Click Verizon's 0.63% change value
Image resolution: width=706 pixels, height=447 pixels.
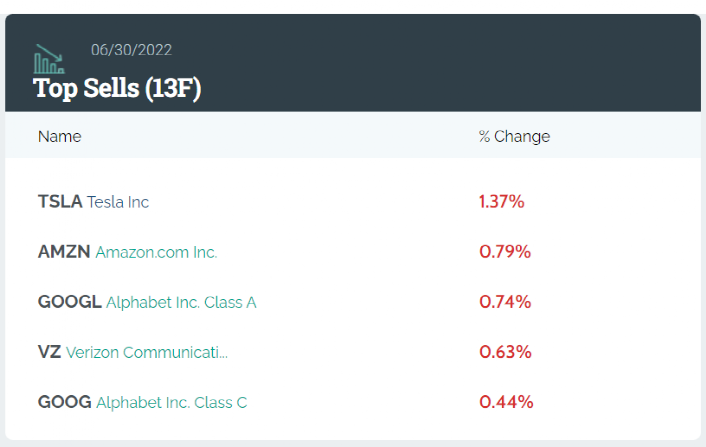click(x=505, y=352)
